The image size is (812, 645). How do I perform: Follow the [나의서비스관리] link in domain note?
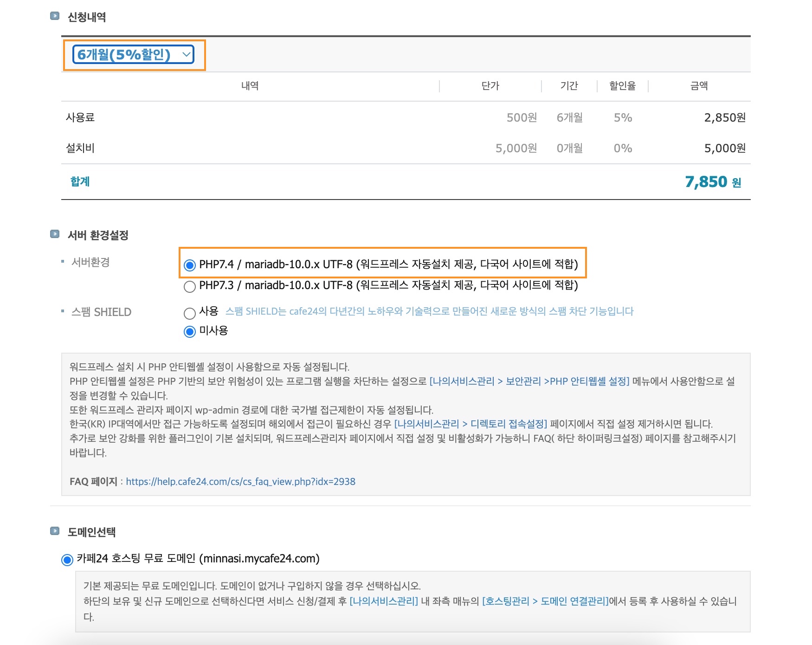tap(384, 601)
